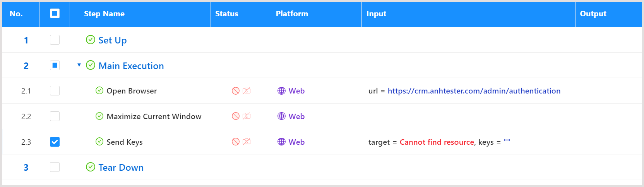This screenshot has width=644, height=187.
Task: Open the Main Execution step
Action: pos(131,66)
